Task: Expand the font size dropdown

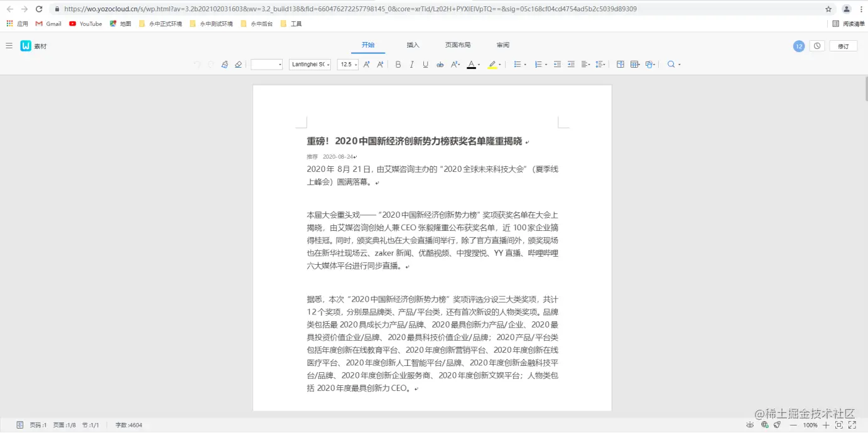Action: tap(355, 64)
